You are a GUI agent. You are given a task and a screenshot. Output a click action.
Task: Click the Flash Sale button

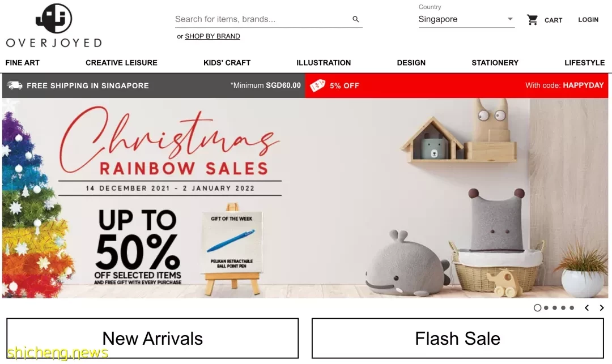[x=457, y=339]
